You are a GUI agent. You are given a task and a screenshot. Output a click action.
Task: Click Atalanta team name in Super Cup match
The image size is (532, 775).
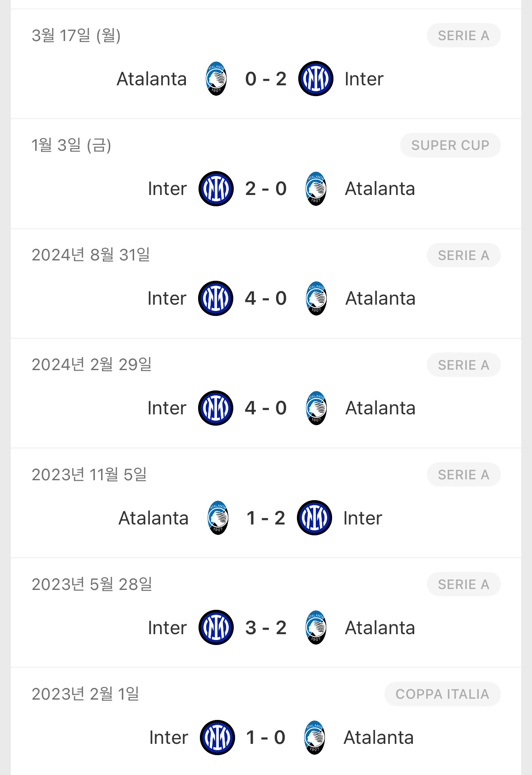380,189
